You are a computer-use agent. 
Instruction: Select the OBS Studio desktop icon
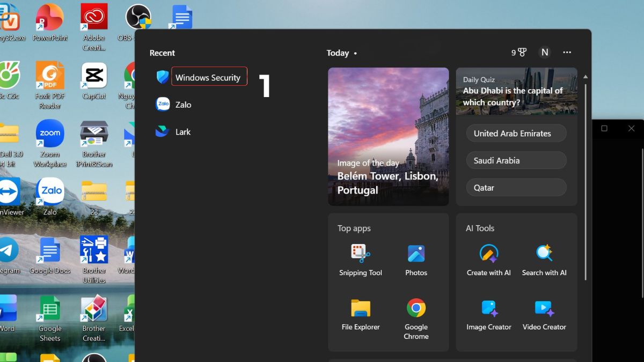click(x=138, y=23)
